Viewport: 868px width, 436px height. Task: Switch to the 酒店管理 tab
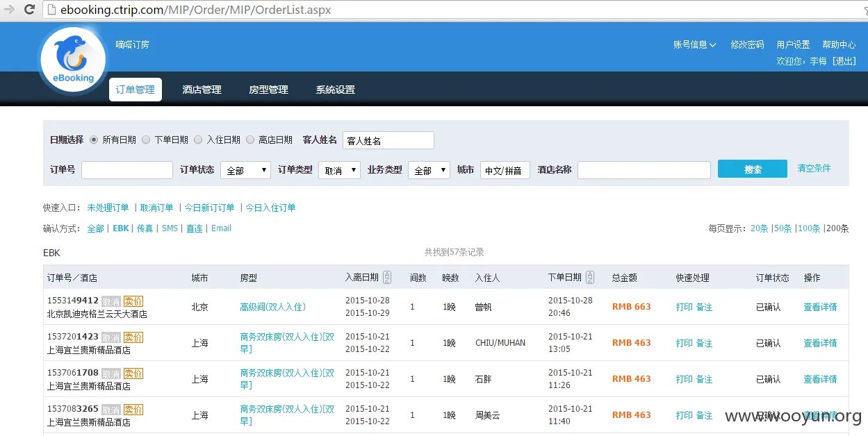201,90
